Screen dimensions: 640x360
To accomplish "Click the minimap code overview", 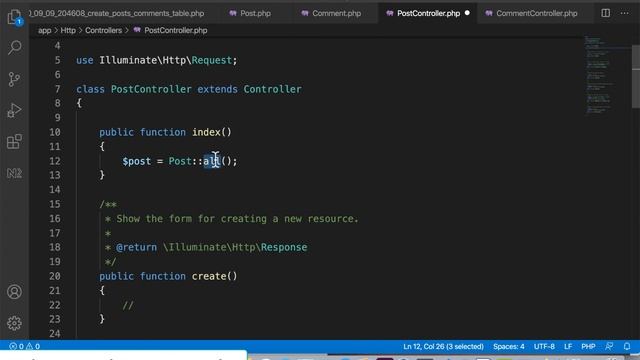I will click(x=606, y=76).
